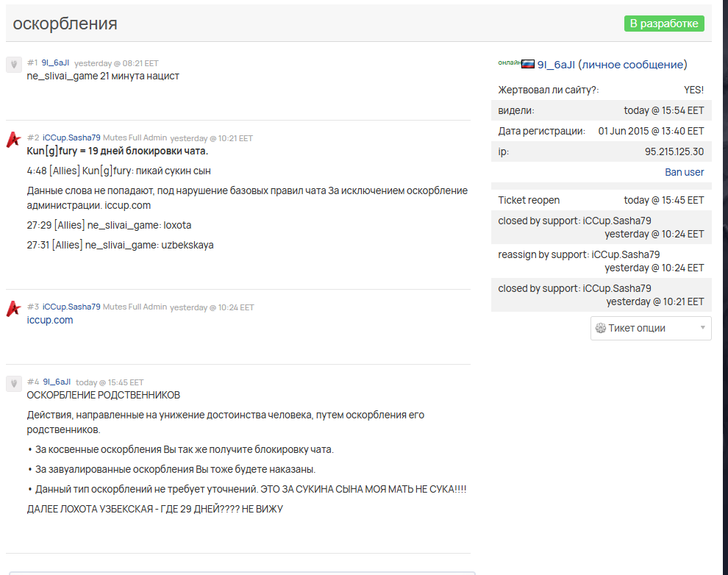
Task: Click post #2 timestamp yesterday @ 10:21 EET
Action: [x=211, y=138]
